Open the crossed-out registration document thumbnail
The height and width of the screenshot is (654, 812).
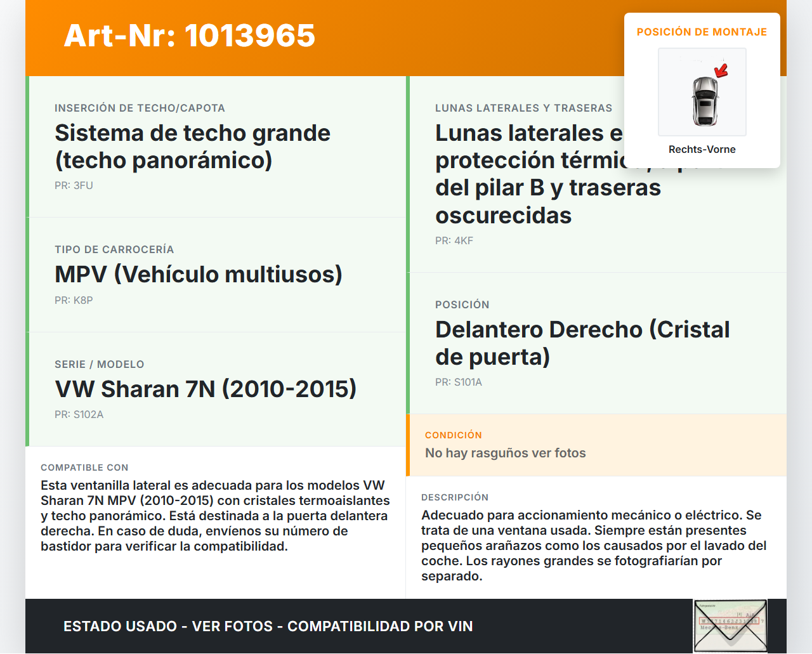pos(730,626)
